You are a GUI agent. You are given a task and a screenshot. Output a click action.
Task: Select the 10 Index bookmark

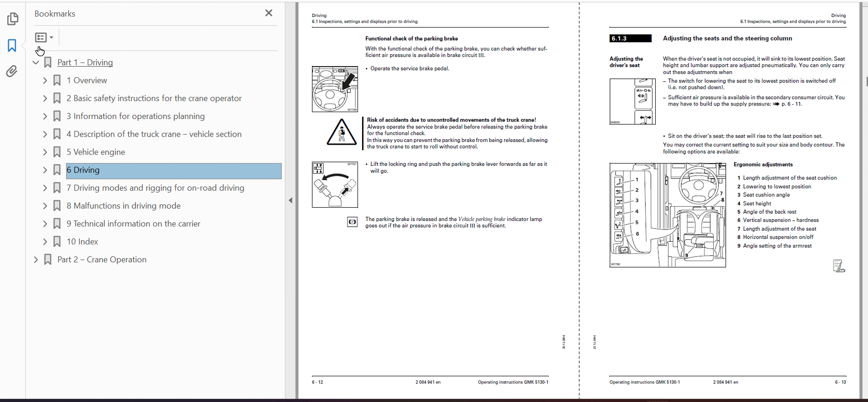(82, 242)
